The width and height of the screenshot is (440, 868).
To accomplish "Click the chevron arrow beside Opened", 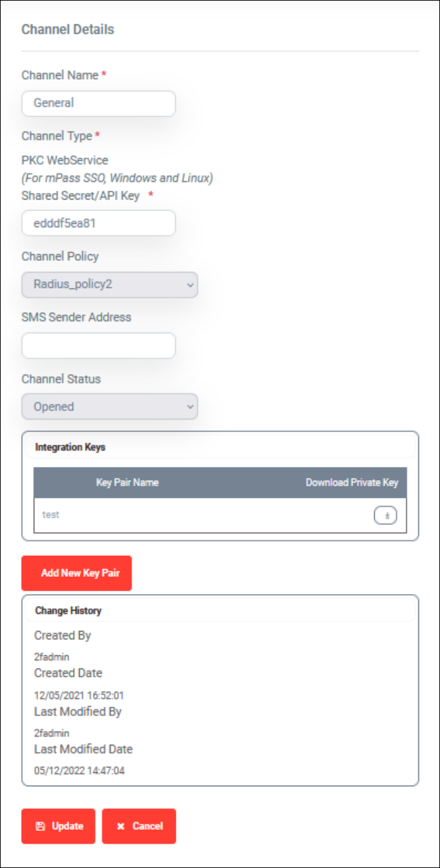I will [190, 407].
